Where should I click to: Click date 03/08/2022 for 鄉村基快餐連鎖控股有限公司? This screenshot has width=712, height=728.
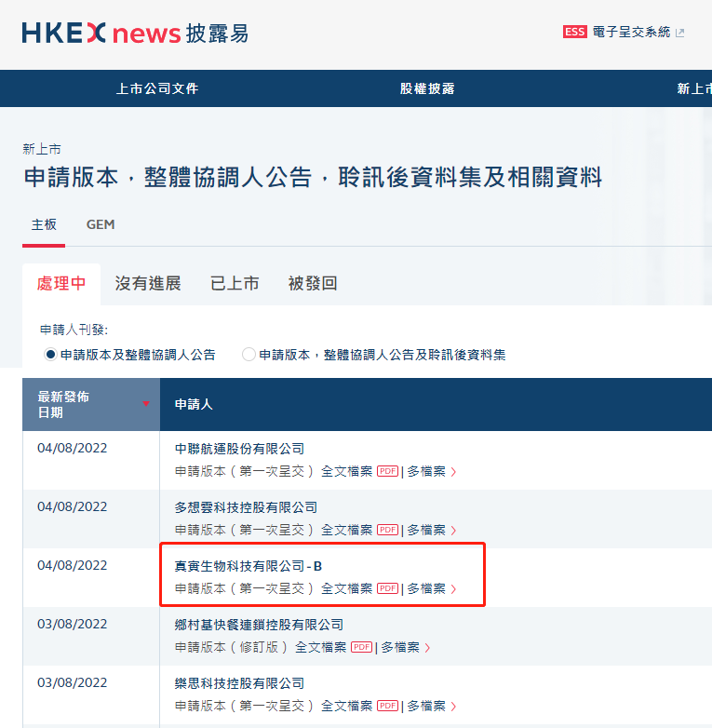(x=72, y=624)
